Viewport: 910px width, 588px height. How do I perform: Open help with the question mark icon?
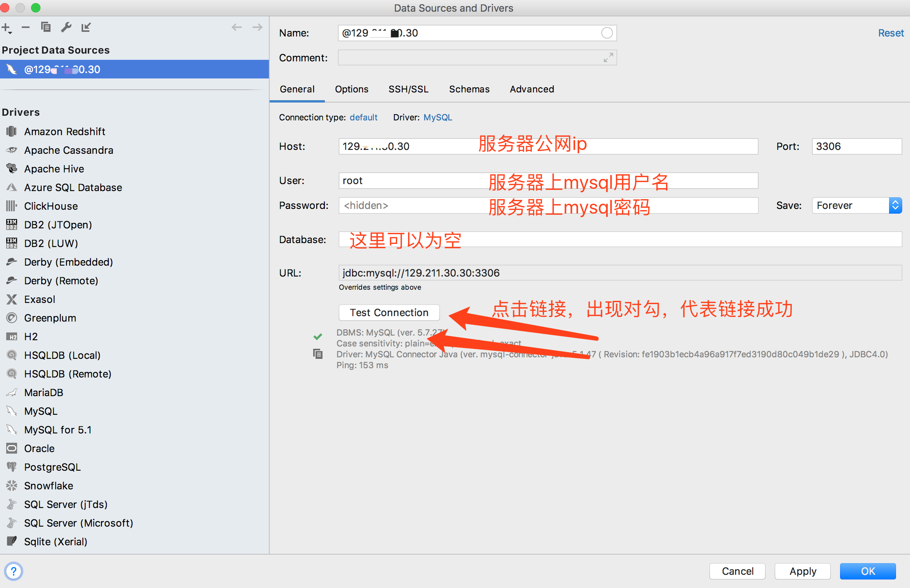tap(14, 571)
